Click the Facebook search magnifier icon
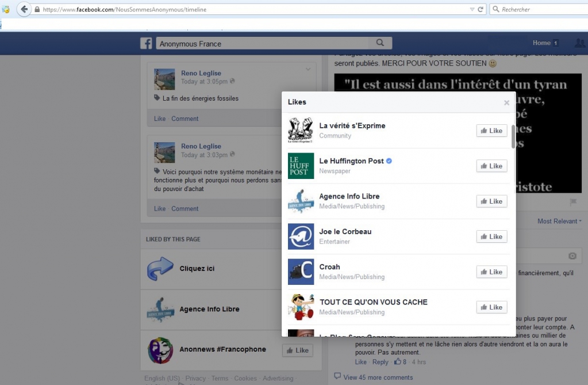The width and height of the screenshot is (588, 385). [x=380, y=43]
